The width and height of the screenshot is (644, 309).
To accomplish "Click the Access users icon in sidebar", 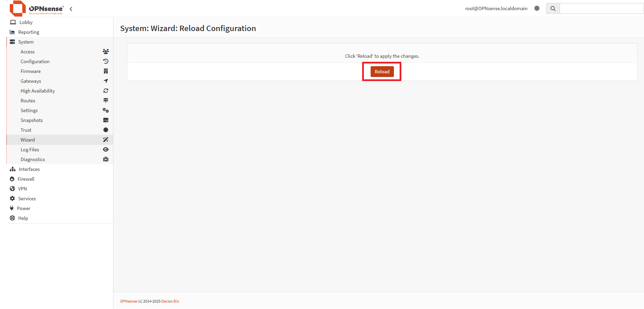I will (106, 52).
